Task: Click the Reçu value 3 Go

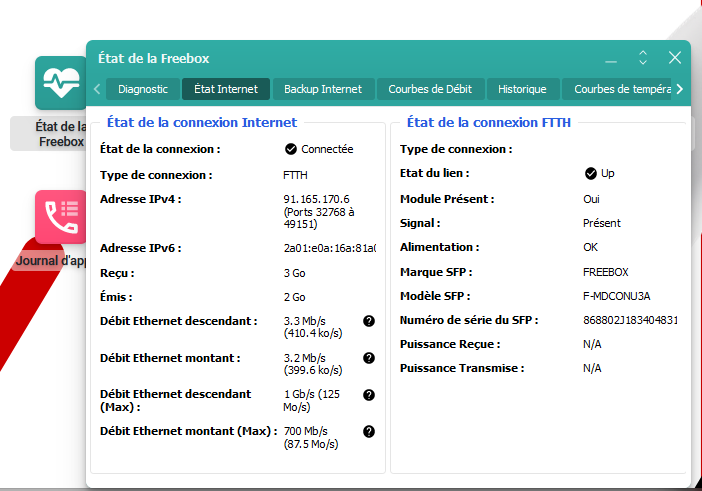Action: [294, 273]
